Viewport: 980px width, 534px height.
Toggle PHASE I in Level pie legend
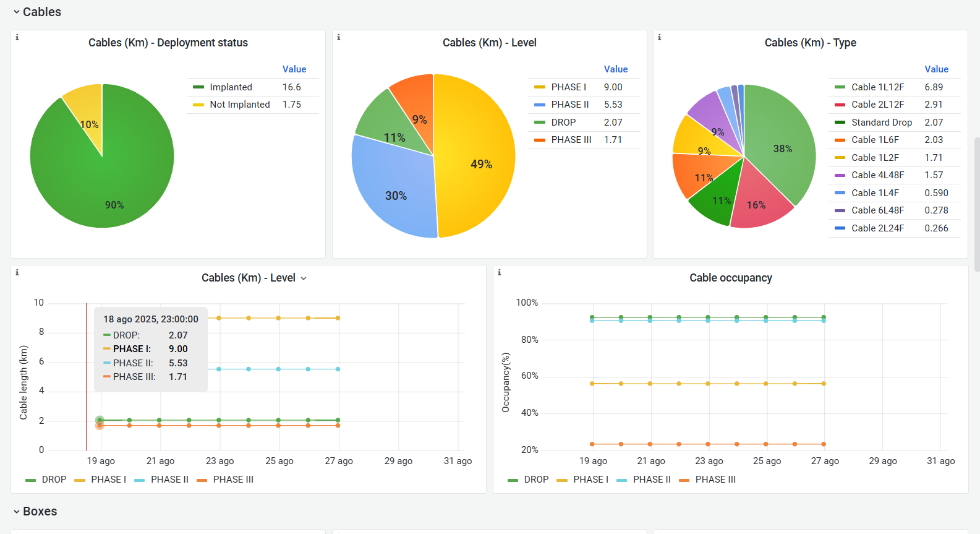pyautogui.click(x=569, y=87)
